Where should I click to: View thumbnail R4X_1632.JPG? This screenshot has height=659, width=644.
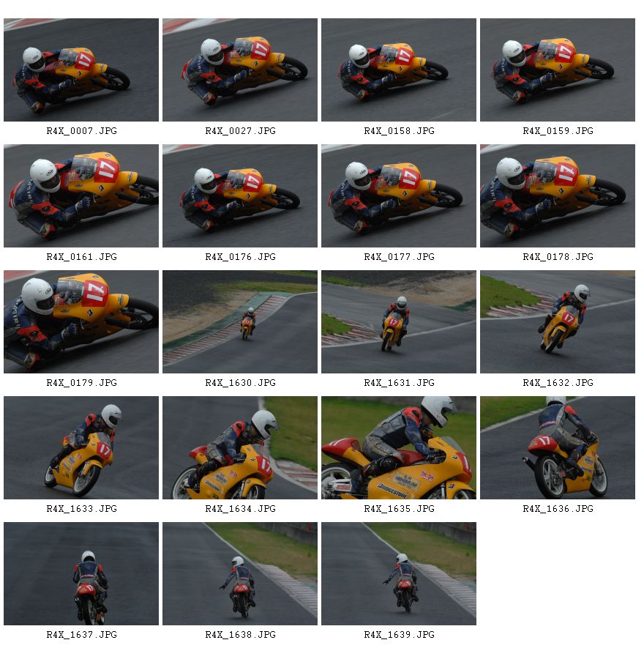558,321
